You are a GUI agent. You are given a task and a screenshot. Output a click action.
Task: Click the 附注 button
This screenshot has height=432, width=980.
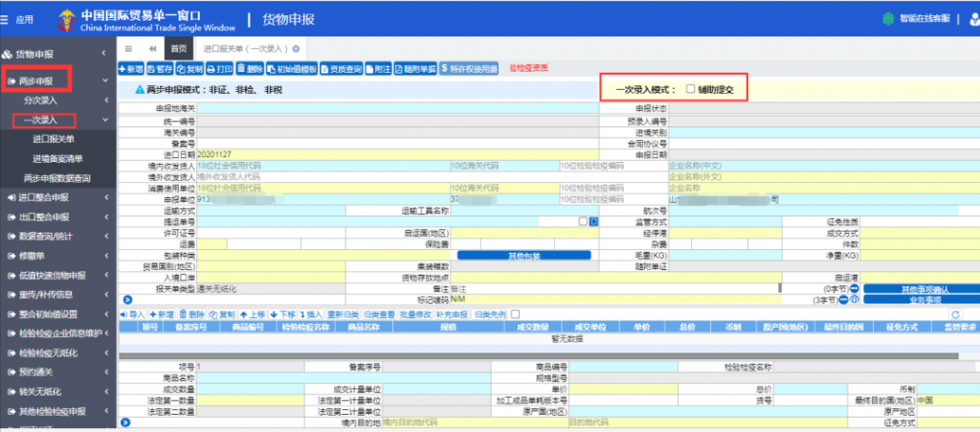tap(379, 69)
